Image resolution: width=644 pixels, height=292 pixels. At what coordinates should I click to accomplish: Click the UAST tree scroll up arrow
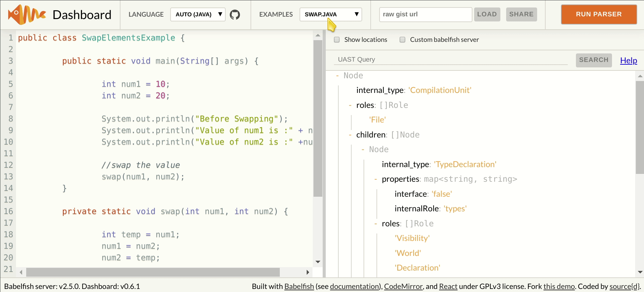coord(640,76)
